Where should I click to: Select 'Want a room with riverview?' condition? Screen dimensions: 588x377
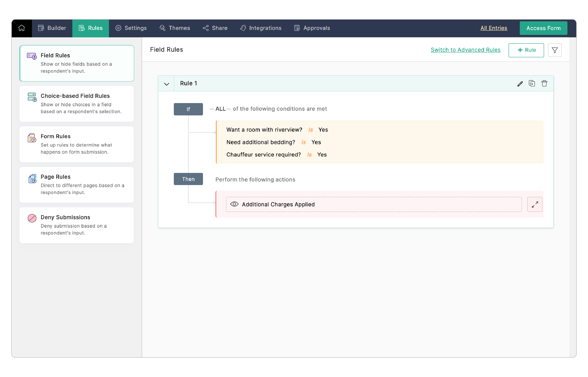tap(277, 130)
